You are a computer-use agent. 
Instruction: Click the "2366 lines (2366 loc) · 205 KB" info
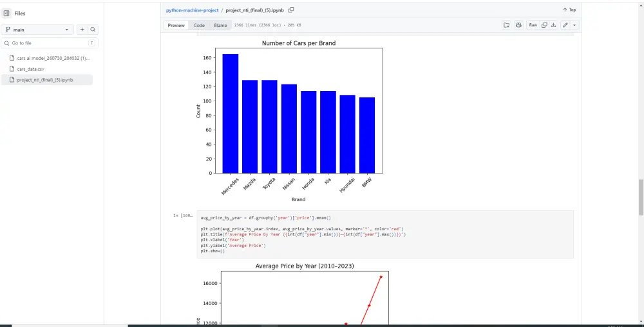coord(267,25)
